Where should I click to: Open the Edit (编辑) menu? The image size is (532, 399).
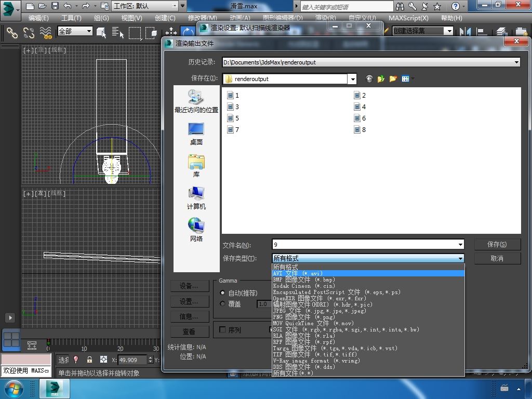[x=38, y=18]
